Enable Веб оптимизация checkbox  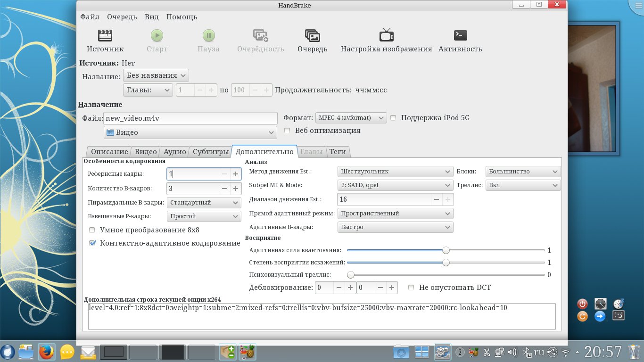(x=287, y=131)
